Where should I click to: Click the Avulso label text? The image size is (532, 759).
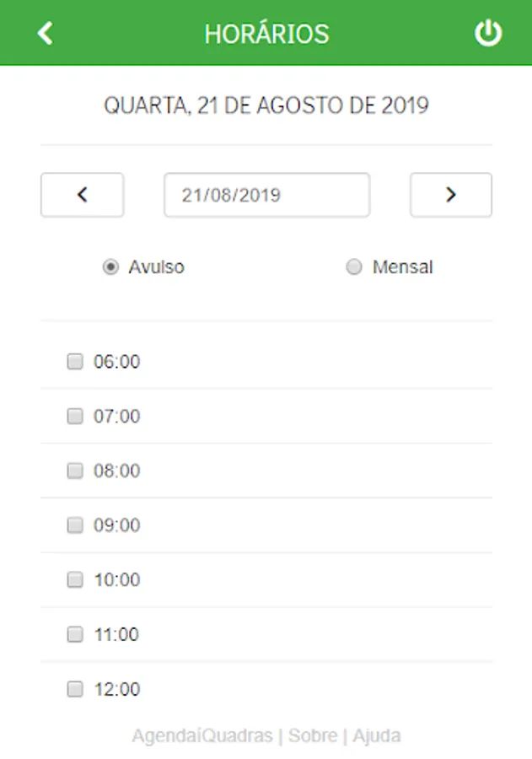coord(156,266)
